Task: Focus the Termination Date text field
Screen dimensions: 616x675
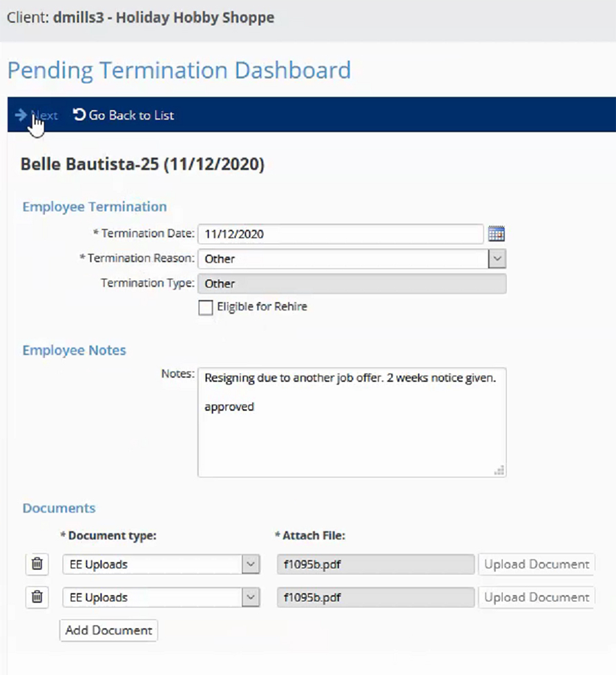Action: coord(340,234)
